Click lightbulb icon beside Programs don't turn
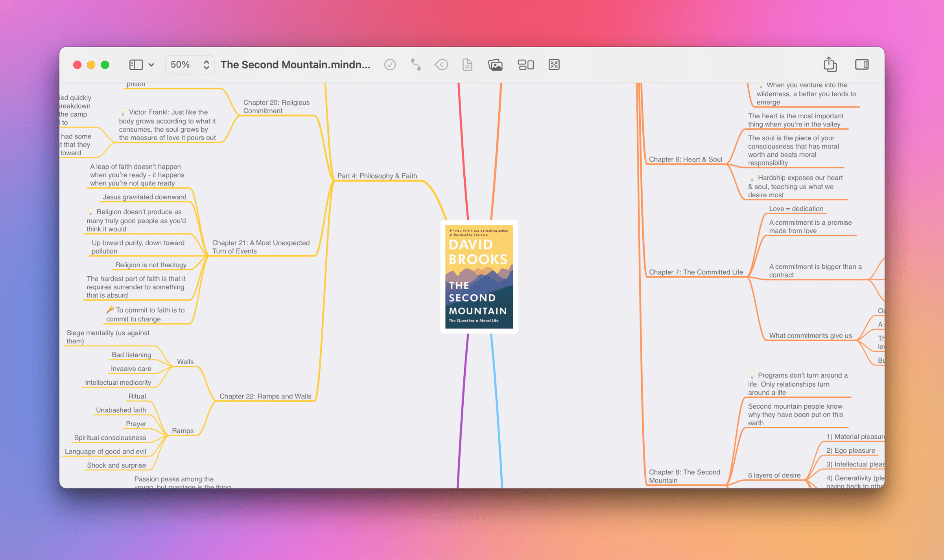944x560 pixels. [x=752, y=375]
